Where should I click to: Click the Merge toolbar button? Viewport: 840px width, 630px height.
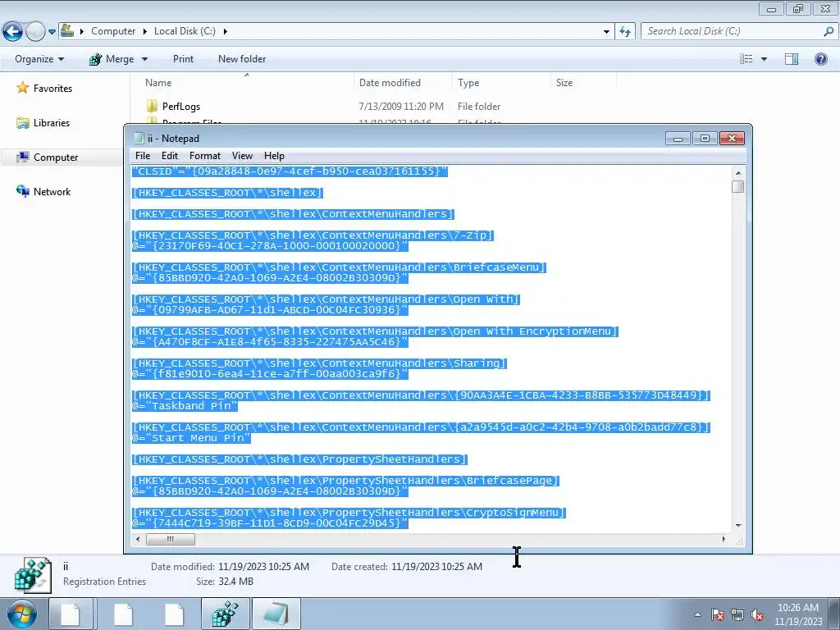click(112, 59)
